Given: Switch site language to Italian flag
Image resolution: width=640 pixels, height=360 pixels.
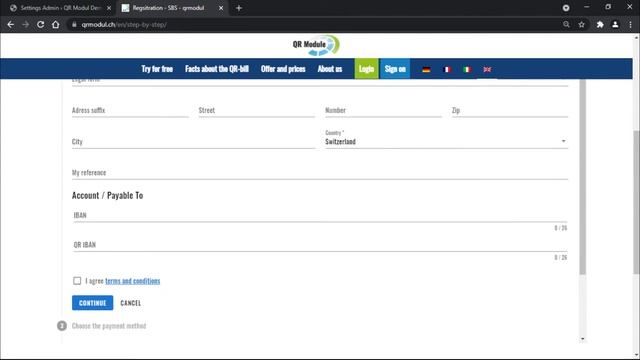Looking at the screenshot, I should pyautogui.click(x=467, y=69).
